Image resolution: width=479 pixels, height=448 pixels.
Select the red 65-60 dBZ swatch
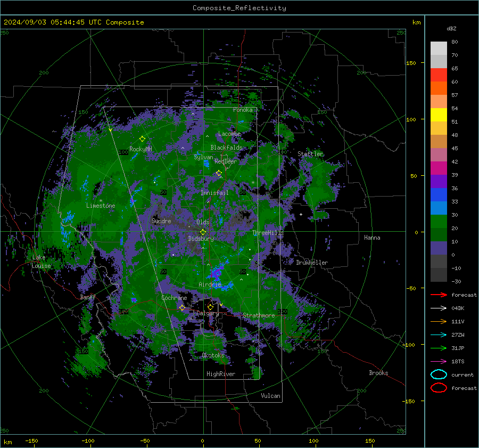click(x=439, y=75)
